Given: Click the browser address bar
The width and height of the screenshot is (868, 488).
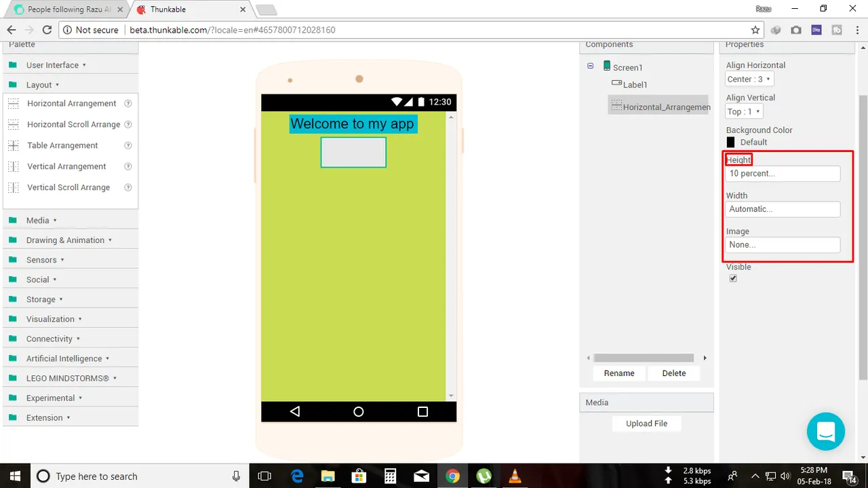Looking at the screenshot, I should click(x=411, y=30).
